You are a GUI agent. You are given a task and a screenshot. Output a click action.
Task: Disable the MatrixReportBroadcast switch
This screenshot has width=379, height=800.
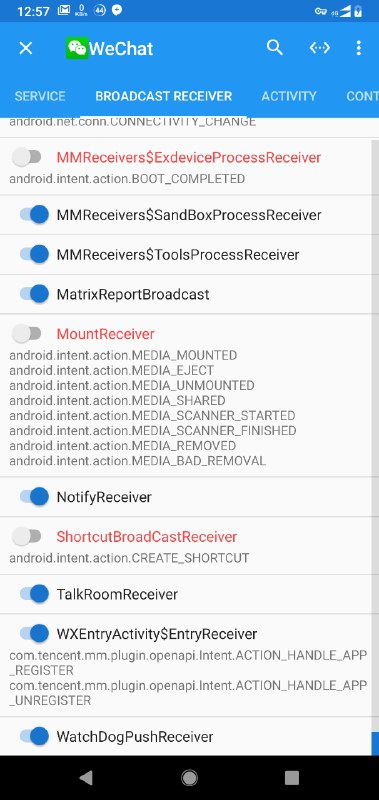coord(34,294)
